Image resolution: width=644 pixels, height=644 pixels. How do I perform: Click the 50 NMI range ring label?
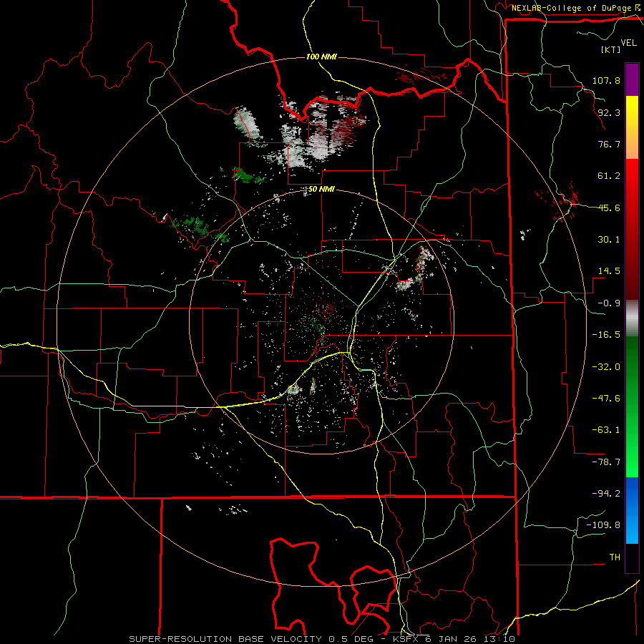tap(321, 190)
